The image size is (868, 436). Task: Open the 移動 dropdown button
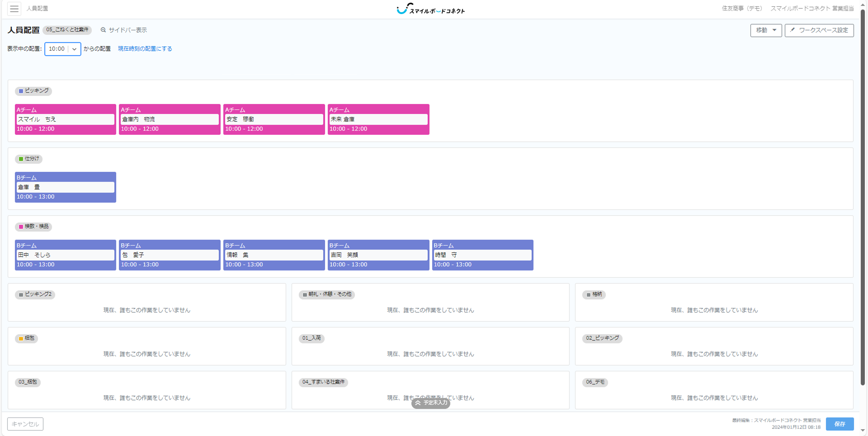766,30
